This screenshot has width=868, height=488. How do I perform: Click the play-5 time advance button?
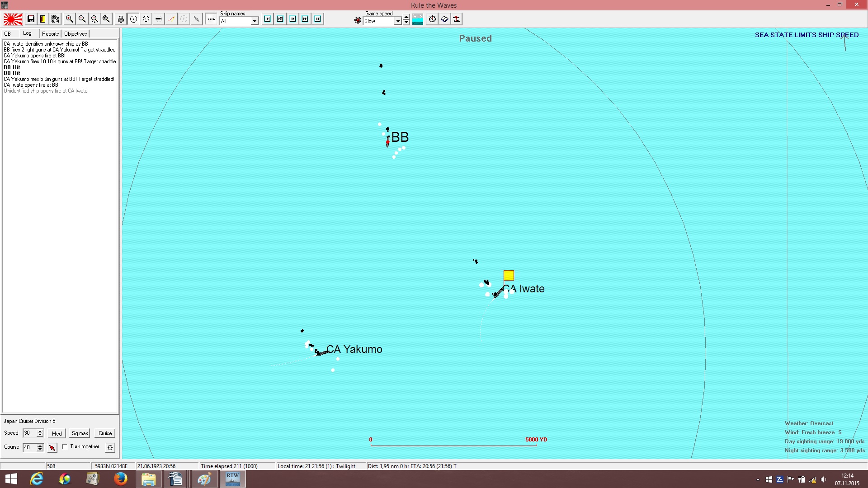point(280,19)
